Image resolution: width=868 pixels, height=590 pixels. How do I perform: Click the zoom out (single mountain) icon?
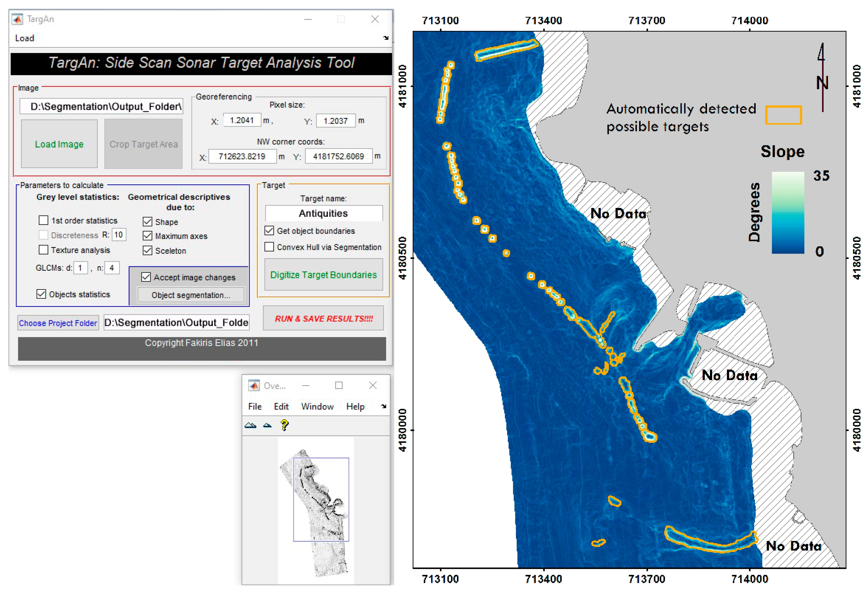(267, 425)
